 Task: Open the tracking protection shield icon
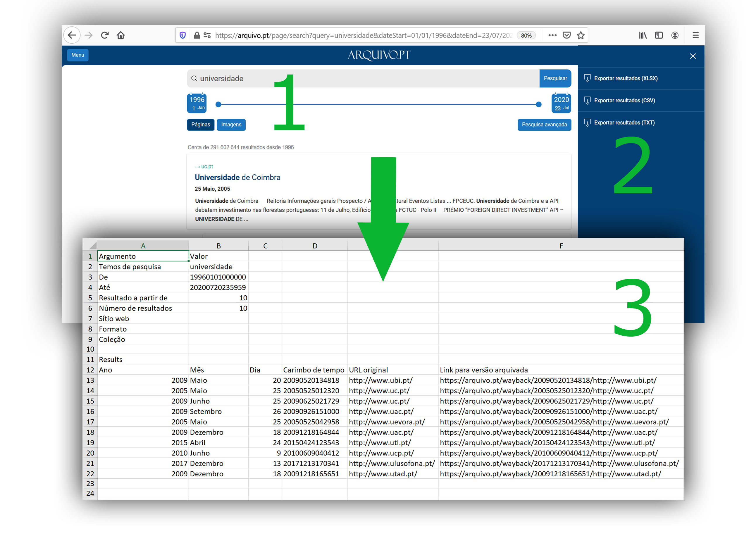pos(182,35)
